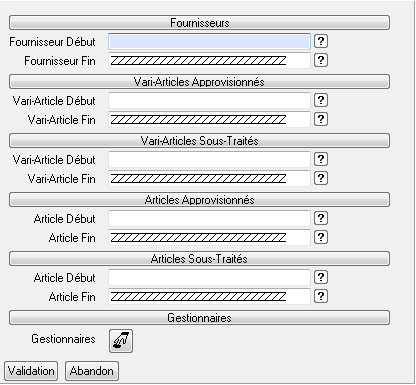The height and width of the screenshot is (385, 416).
Task: Open the Gestionnaires selection icon
Action: tap(121, 341)
